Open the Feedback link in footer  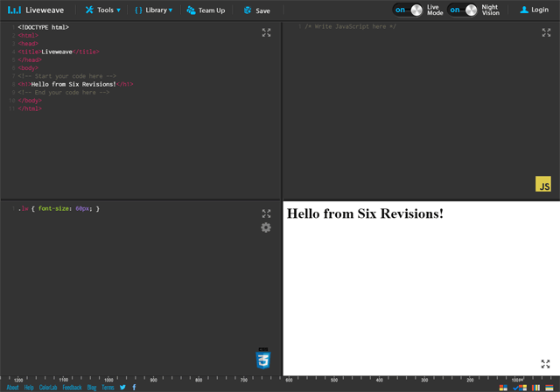tap(72, 388)
